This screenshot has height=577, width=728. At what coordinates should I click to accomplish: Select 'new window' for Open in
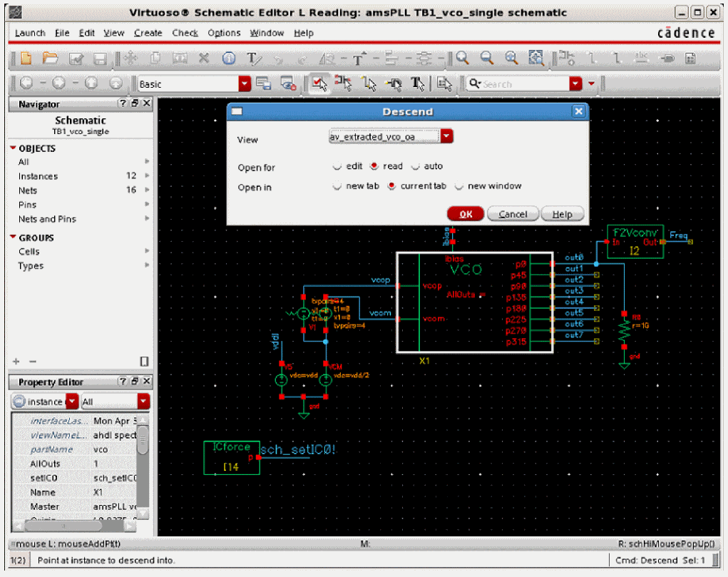pyautogui.click(x=460, y=186)
